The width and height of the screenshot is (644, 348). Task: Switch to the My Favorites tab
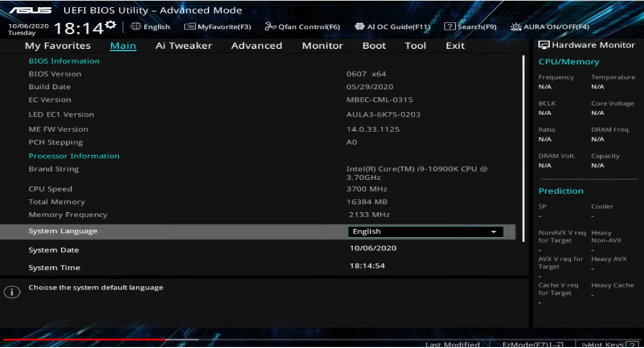(58, 46)
